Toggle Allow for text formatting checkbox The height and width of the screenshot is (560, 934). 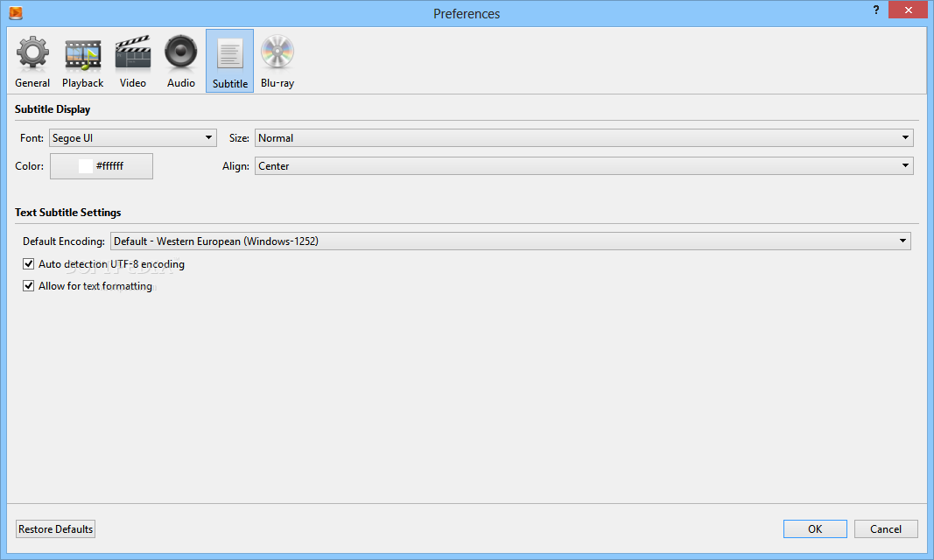(28, 285)
